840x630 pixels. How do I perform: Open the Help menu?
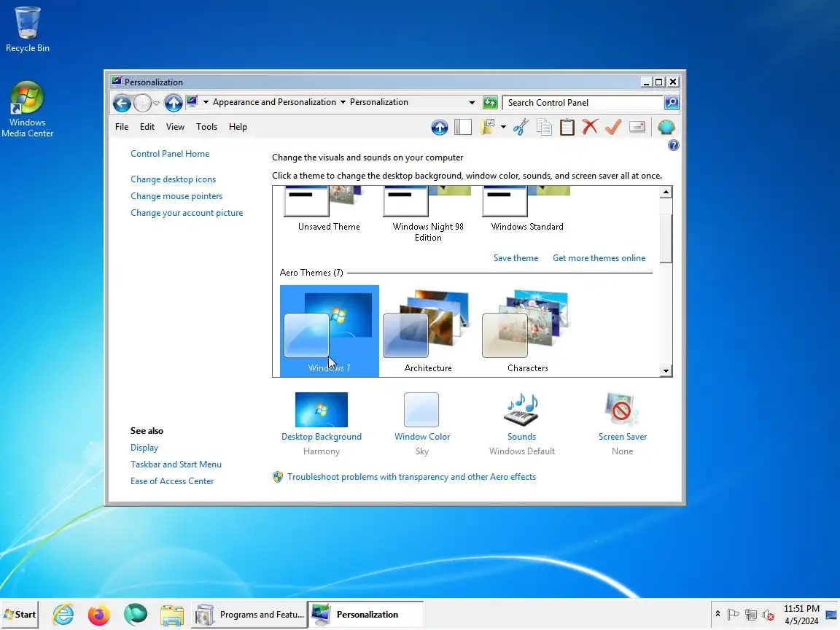[x=238, y=127]
